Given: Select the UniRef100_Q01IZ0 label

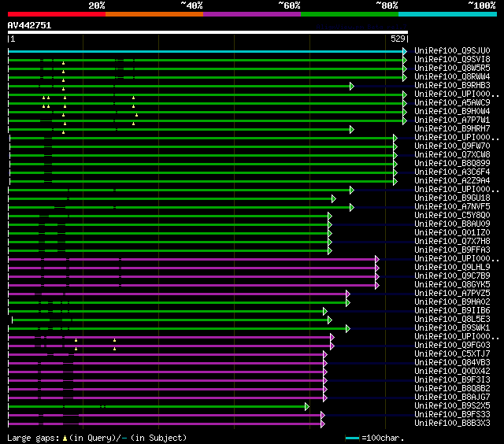Looking at the screenshot, I should coord(452,233).
